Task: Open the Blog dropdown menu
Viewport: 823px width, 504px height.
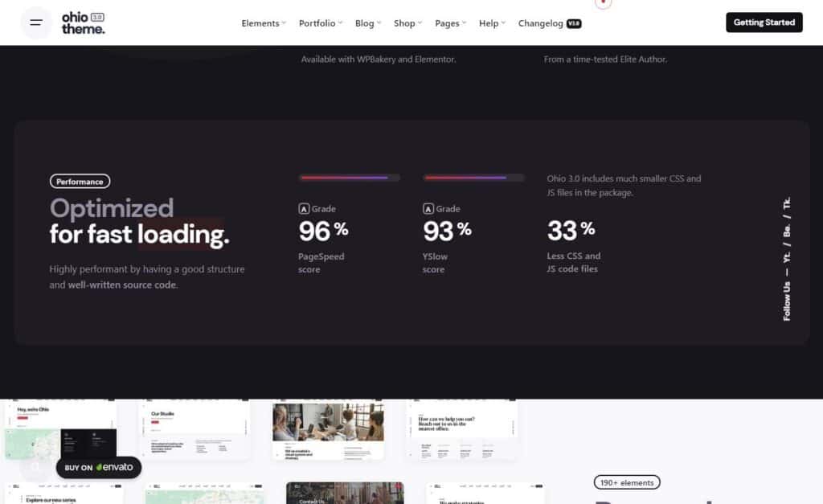Action: (368, 23)
